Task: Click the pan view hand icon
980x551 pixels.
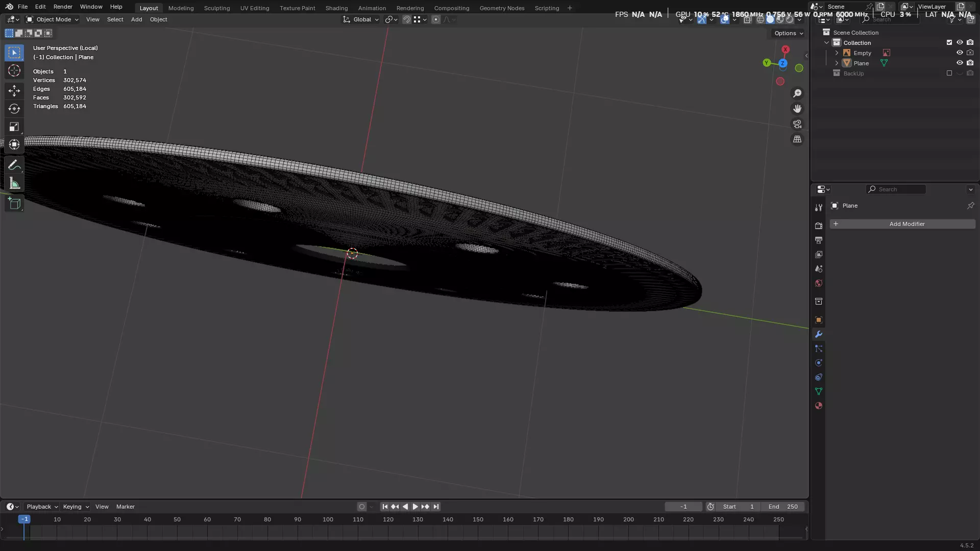Action: 797,109
